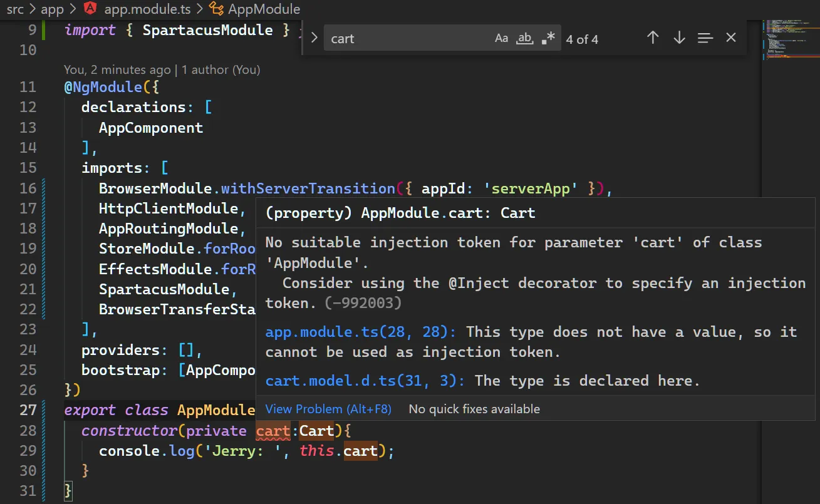Open 'app' breadcrumb segment

pyautogui.click(x=52, y=9)
